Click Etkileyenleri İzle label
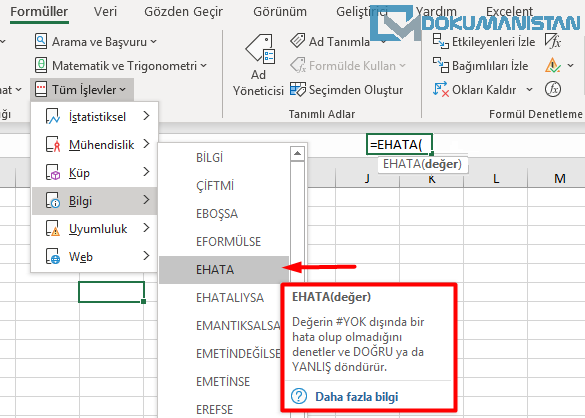585x418 pixels. coord(494,42)
